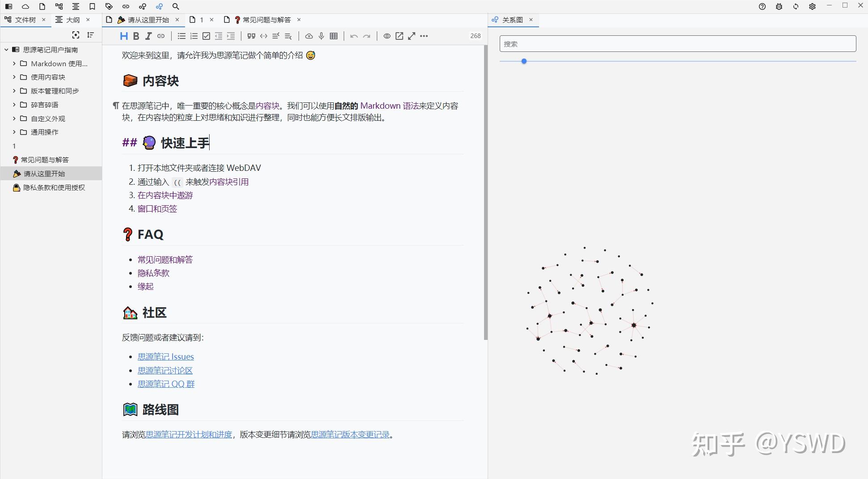The height and width of the screenshot is (479, 868).
Task: Expand the Markdown 使用 folder
Action: pyautogui.click(x=14, y=64)
